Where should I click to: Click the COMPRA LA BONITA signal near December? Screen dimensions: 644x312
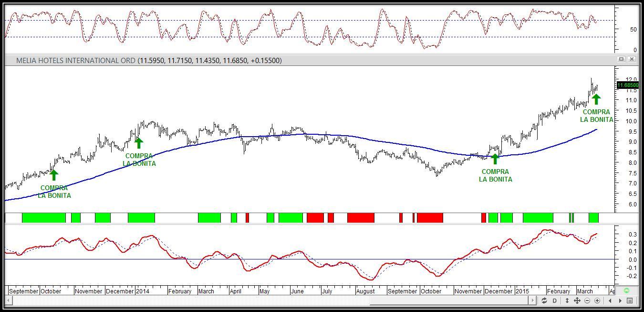point(496,175)
